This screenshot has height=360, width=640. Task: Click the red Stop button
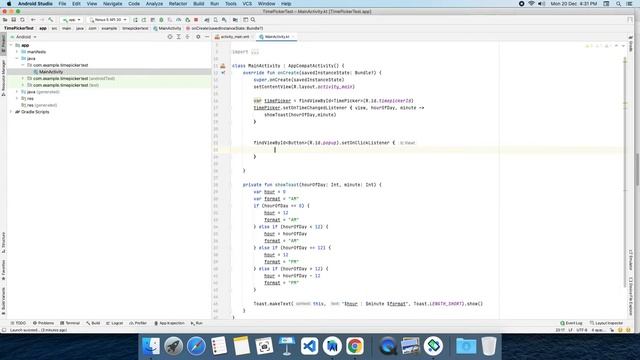[196, 20]
